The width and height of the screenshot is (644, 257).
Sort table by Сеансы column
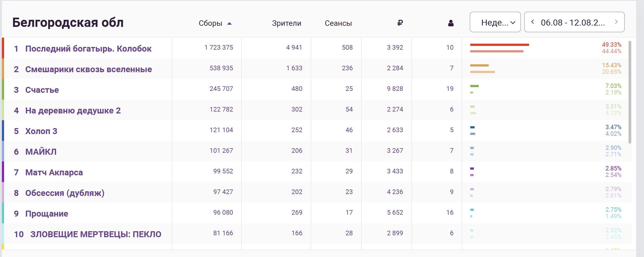coord(338,23)
